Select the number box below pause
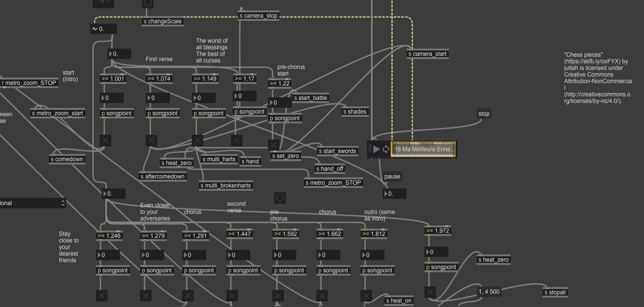 [394, 194]
